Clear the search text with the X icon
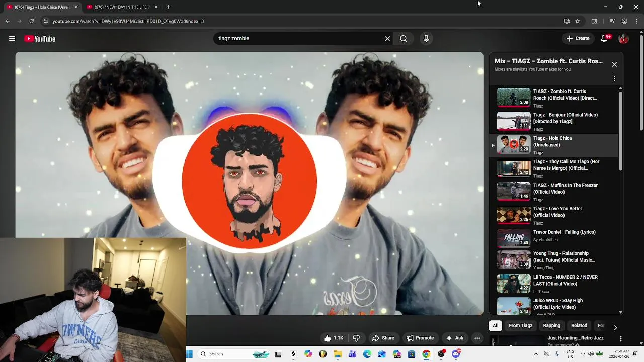The height and width of the screenshot is (362, 644). (x=387, y=38)
